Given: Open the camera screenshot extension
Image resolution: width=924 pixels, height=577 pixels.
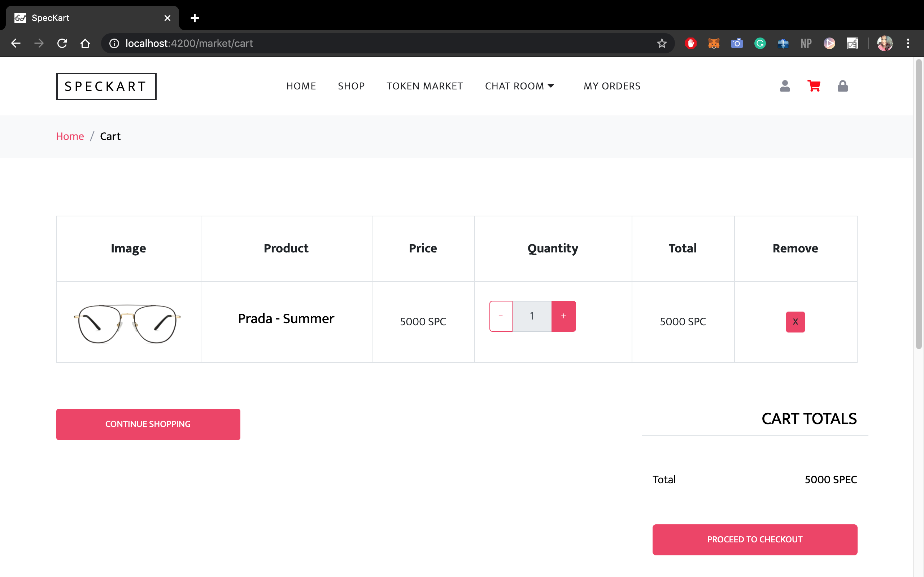Looking at the screenshot, I should [x=737, y=44].
